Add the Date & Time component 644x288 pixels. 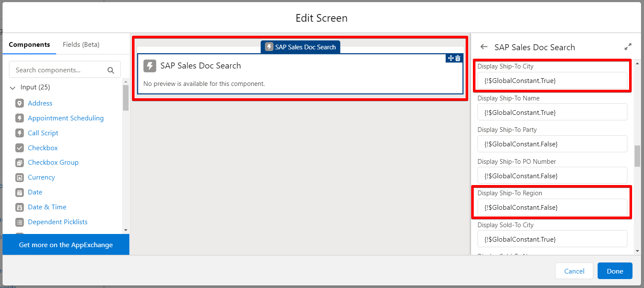click(47, 207)
